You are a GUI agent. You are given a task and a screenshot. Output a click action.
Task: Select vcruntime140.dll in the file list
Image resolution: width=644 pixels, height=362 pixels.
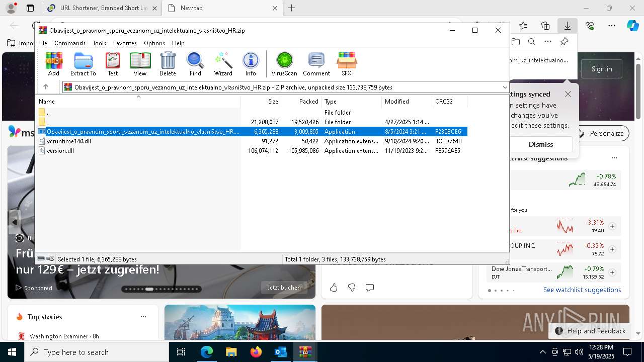(x=252, y=141)
